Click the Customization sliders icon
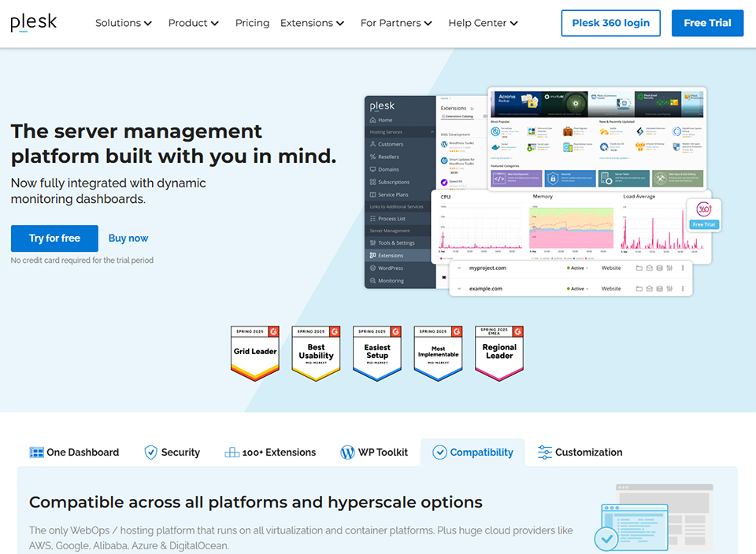Image resolution: width=756 pixels, height=554 pixels. (x=545, y=452)
